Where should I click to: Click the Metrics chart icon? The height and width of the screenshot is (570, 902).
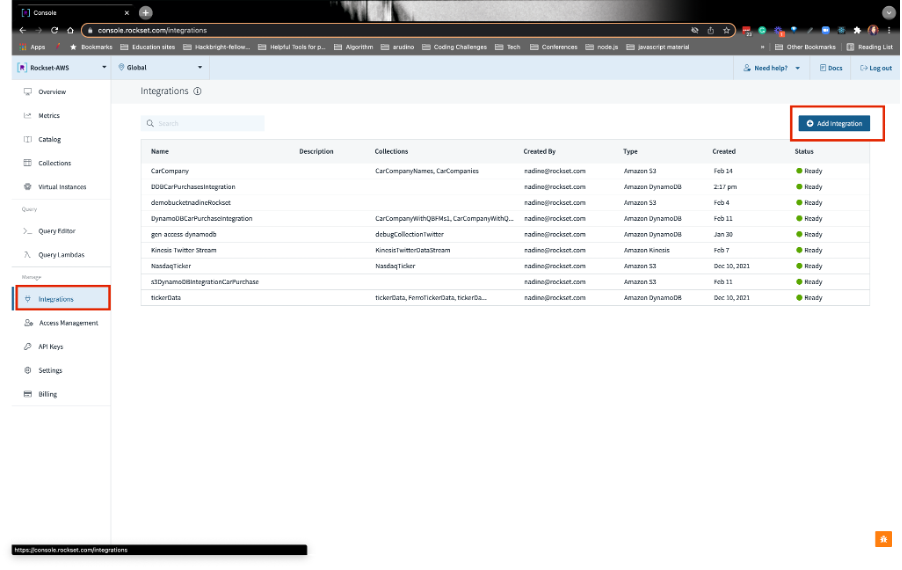28,116
